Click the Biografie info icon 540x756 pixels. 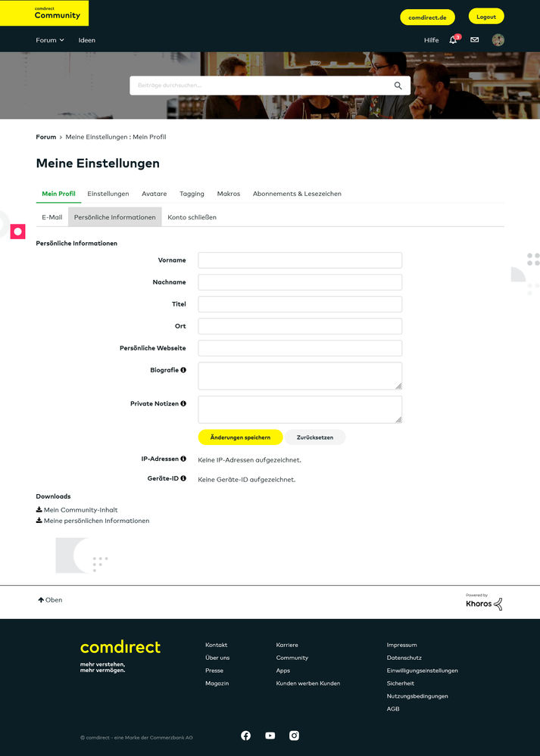[x=183, y=370]
